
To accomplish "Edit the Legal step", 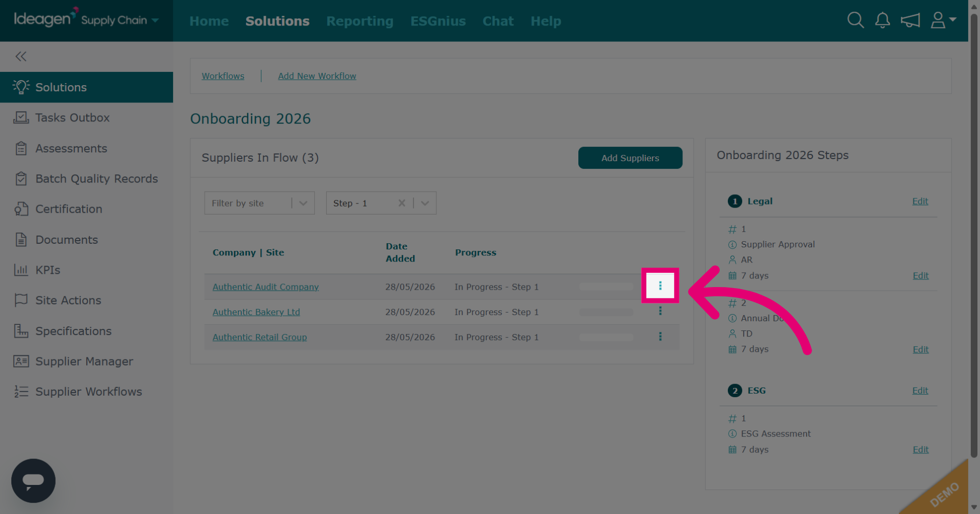I will (920, 201).
